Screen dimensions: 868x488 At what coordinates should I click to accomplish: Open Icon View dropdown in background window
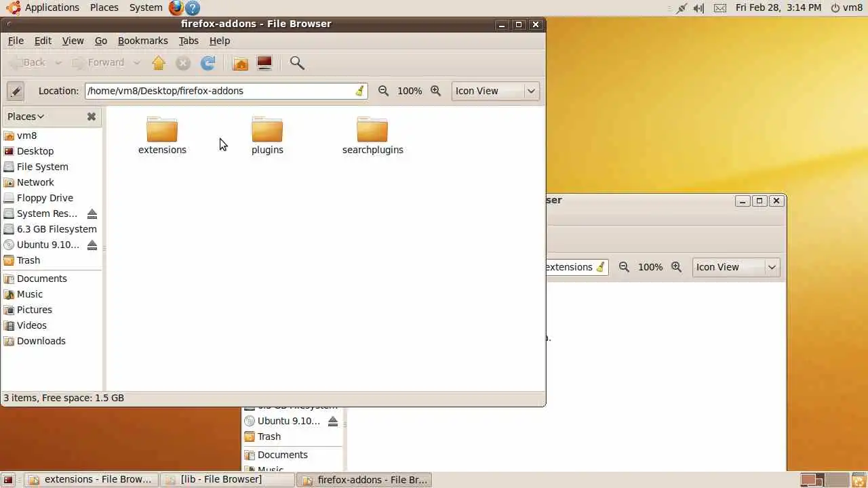coord(736,267)
